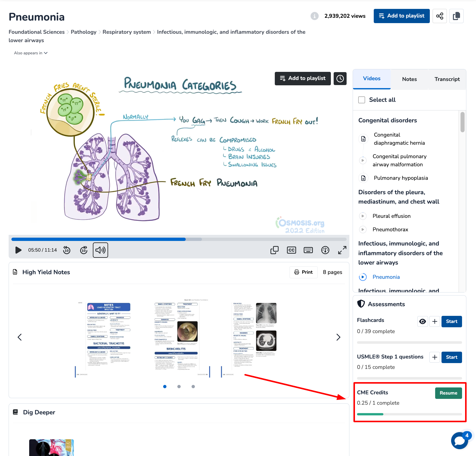Open the watch later clock icon
Screen dimensions: 476x456
coord(340,78)
